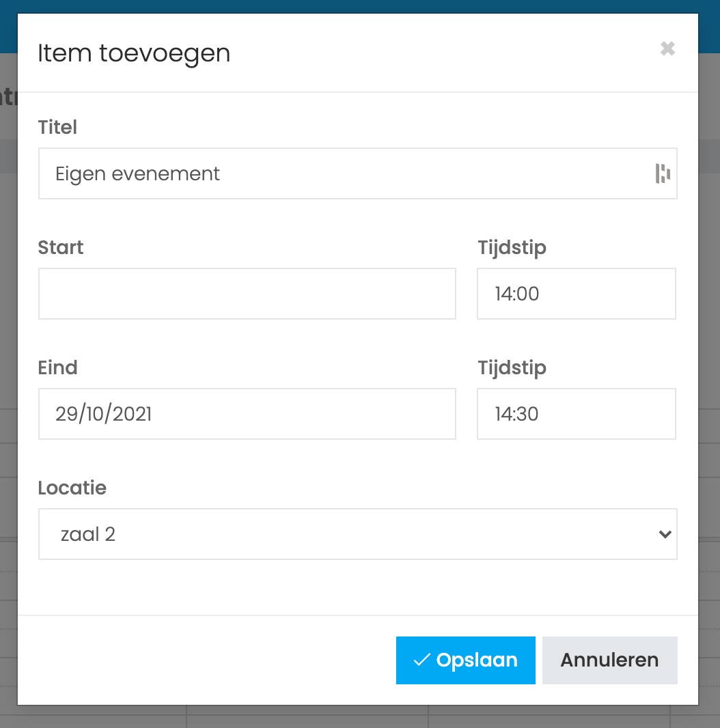Save the item with Opslaan button
The width and height of the screenshot is (720, 728).
pos(465,660)
